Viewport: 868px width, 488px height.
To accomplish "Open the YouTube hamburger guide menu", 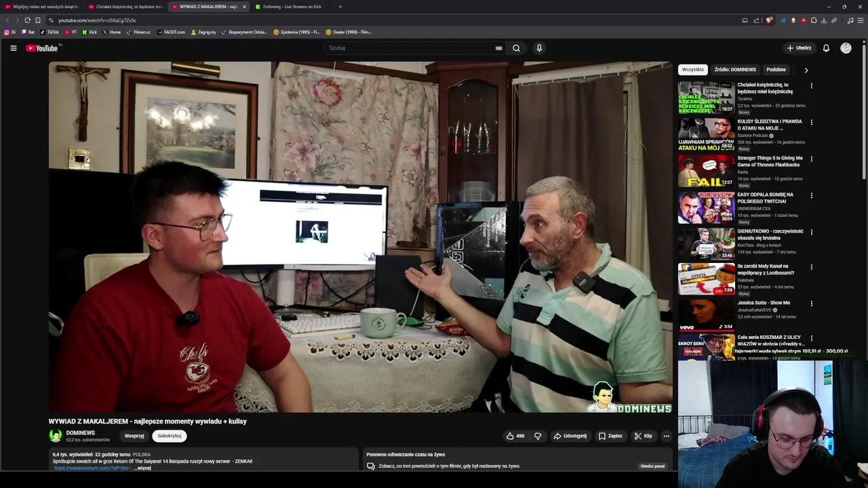I will coord(13,48).
